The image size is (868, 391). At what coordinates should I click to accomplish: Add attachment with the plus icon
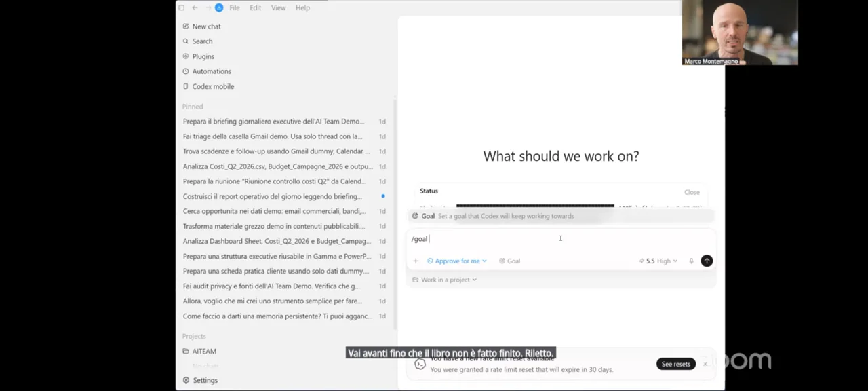pyautogui.click(x=416, y=261)
